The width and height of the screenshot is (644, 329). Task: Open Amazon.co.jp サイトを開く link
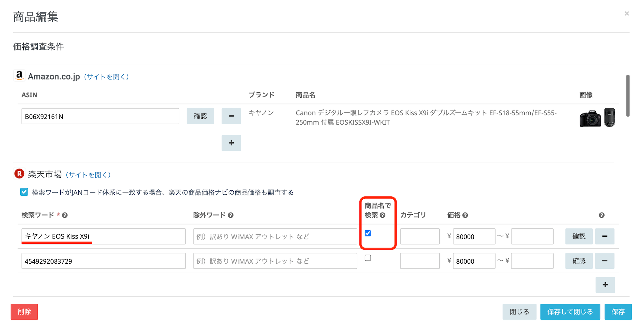pyautogui.click(x=106, y=77)
